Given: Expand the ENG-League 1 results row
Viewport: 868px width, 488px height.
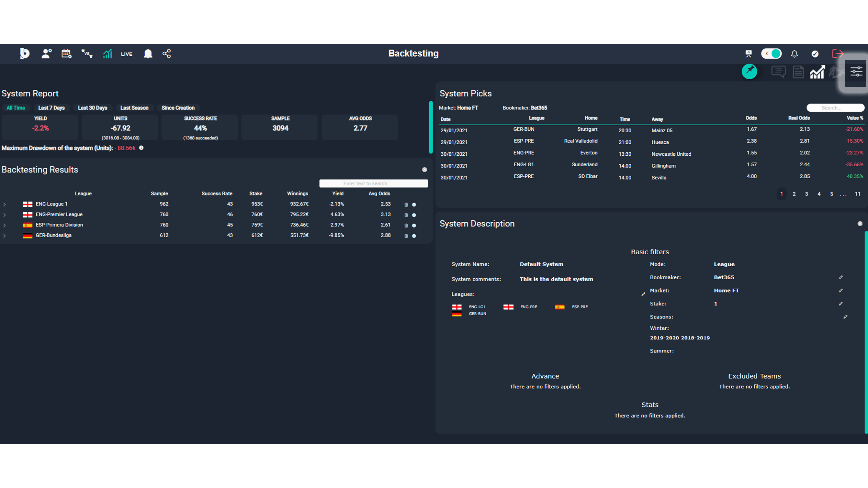Looking at the screenshot, I should tap(5, 204).
